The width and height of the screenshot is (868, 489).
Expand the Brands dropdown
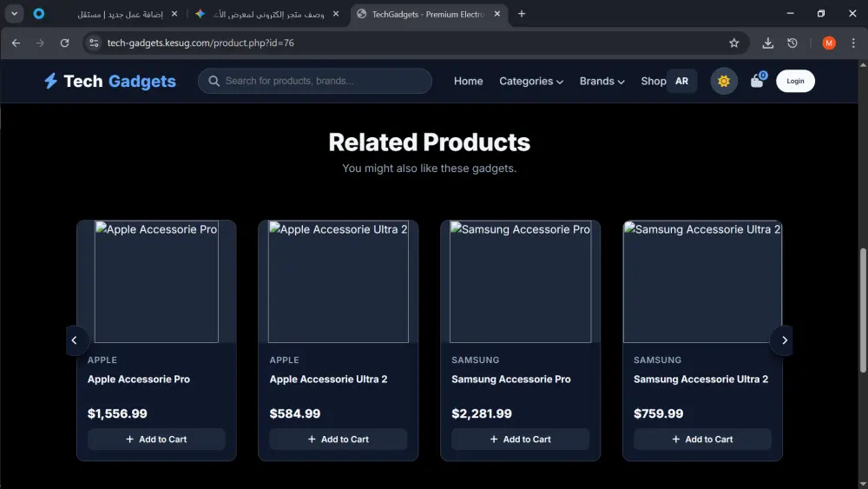coord(602,81)
